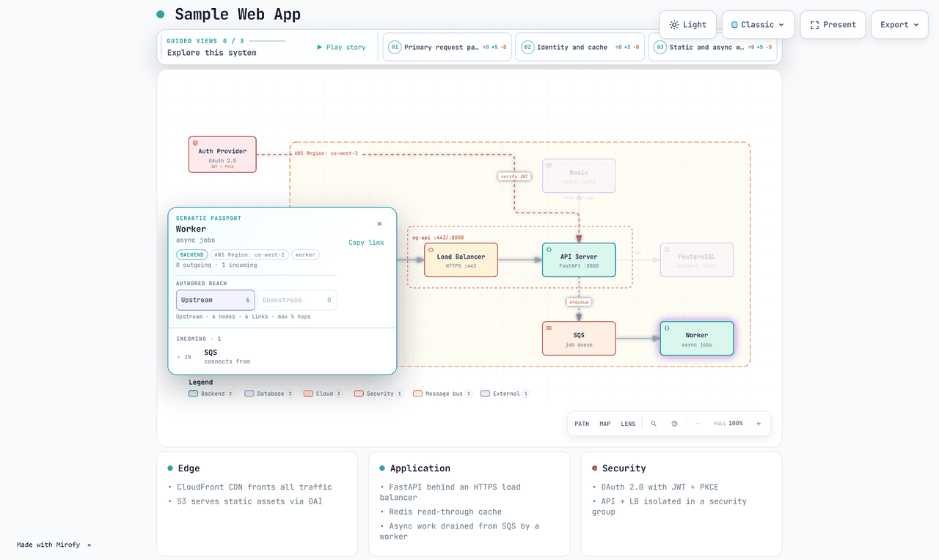Toggle the Light theme button

688,25
